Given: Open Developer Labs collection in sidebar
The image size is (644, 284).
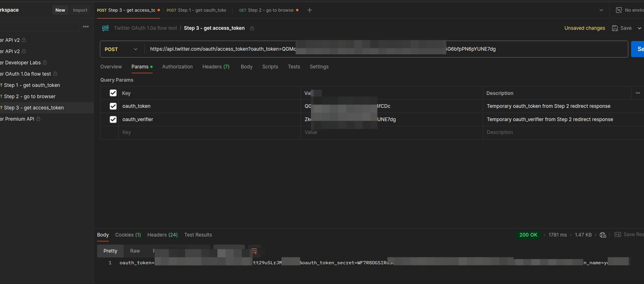Looking at the screenshot, I should pyautogui.click(x=20, y=63).
